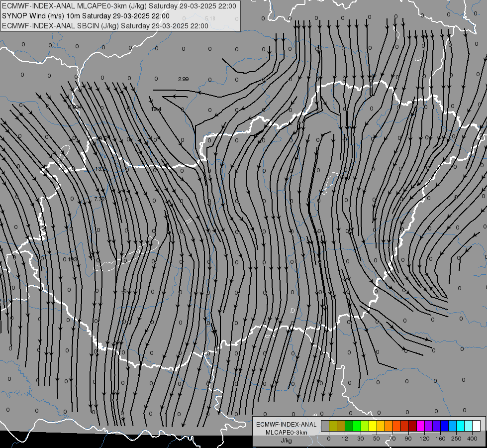This screenshot has width=487, height=448.
Task: Click legend tick label 12
Action: click(x=345, y=439)
